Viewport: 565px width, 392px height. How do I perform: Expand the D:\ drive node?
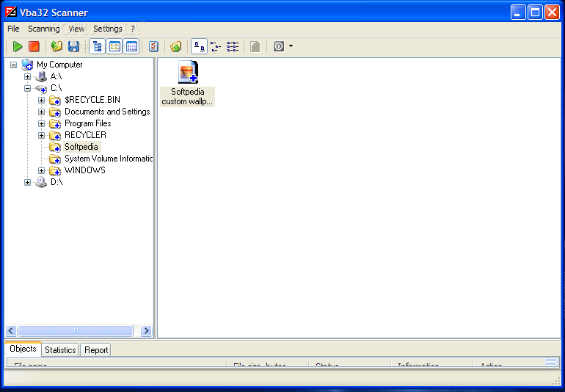pyautogui.click(x=27, y=182)
